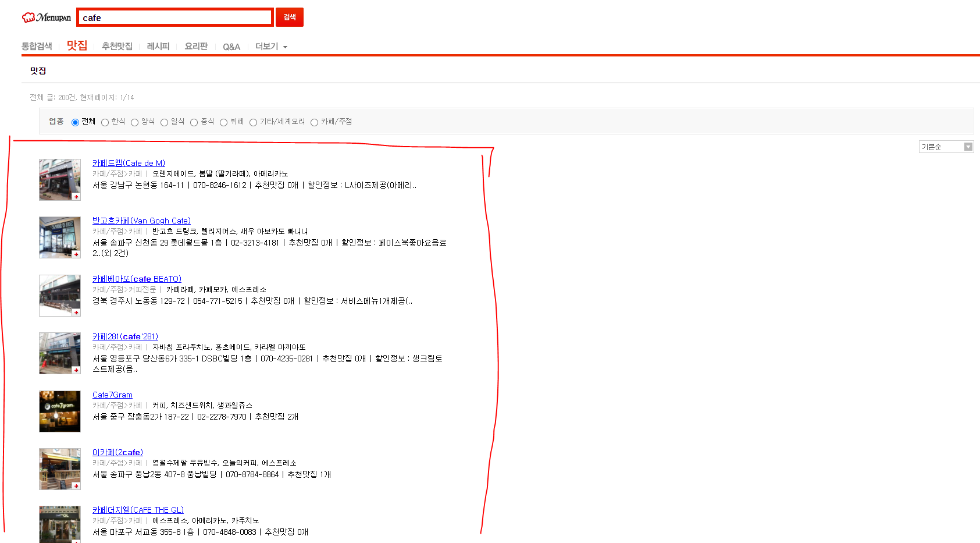Click the red plus icon on Van Gogh Cafe thumbnail
The height and width of the screenshot is (543, 980).
click(76, 254)
